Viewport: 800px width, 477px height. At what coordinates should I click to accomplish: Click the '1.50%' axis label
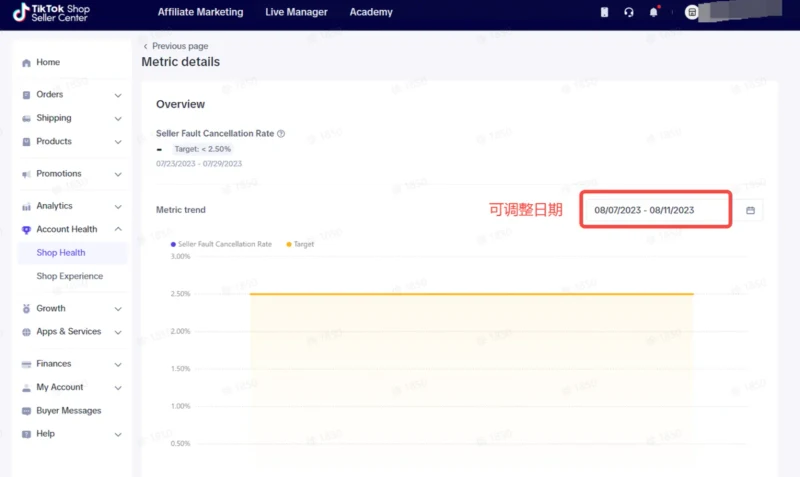180,369
